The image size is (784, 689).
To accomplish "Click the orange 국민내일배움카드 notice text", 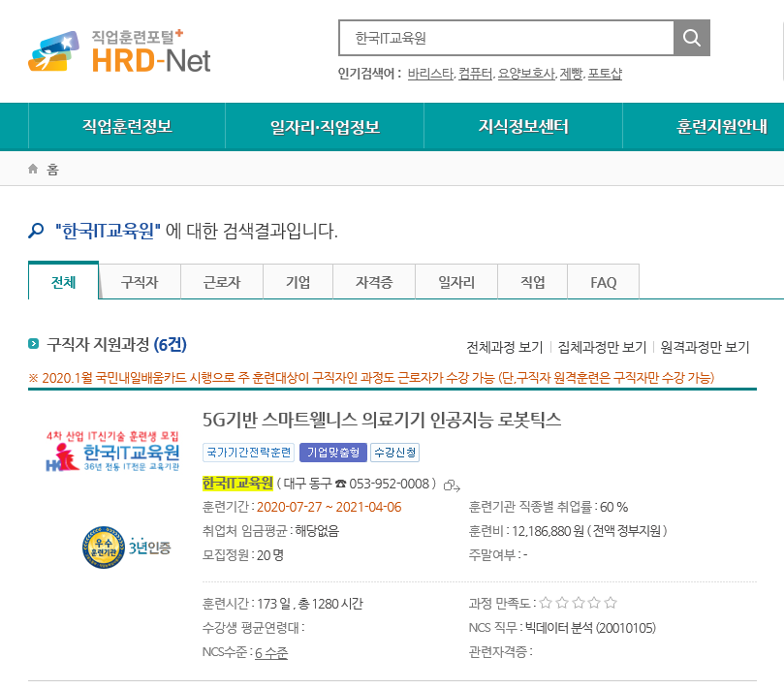I will point(371,378).
